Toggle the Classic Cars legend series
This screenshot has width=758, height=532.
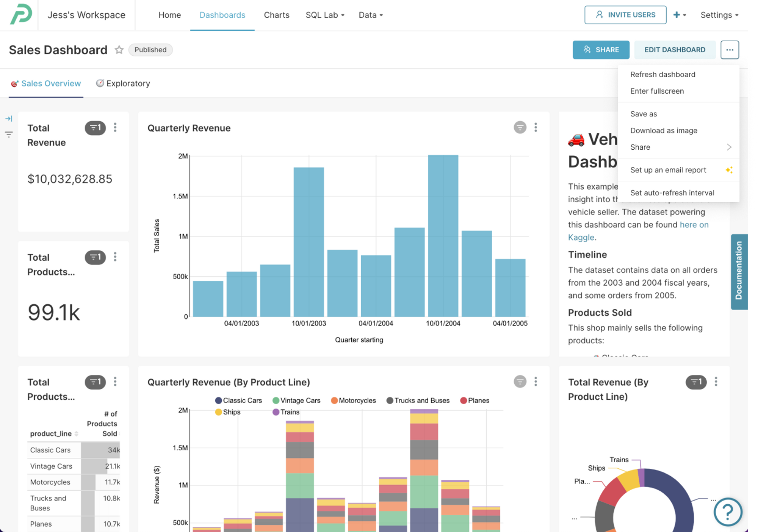pos(238,401)
